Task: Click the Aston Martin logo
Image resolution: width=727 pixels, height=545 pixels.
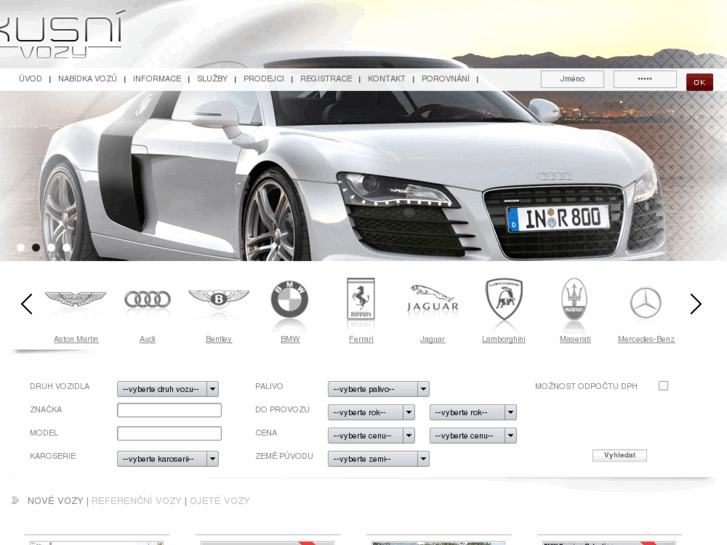Action: coord(76,299)
